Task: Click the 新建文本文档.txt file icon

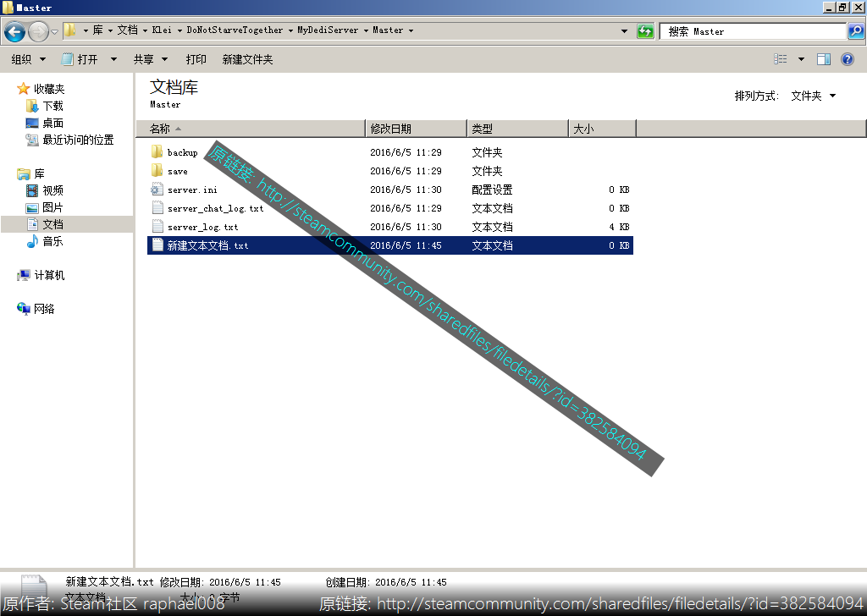Action: (x=157, y=245)
